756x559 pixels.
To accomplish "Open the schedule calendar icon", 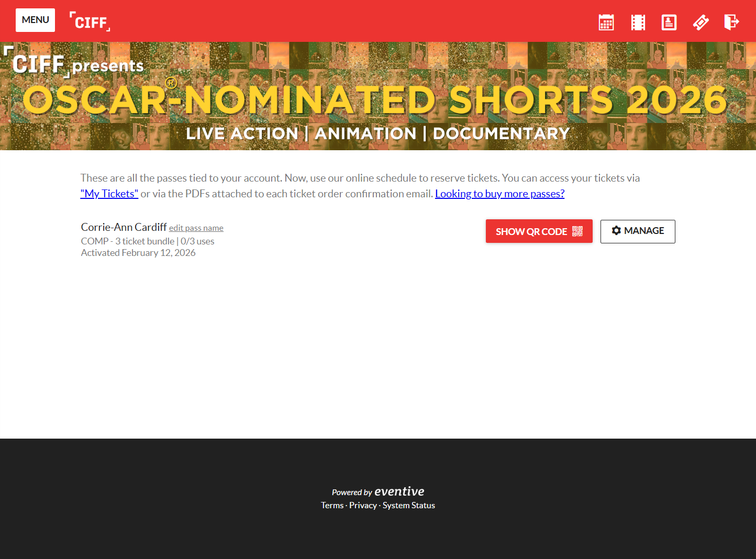I will click(x=606, y=22).
